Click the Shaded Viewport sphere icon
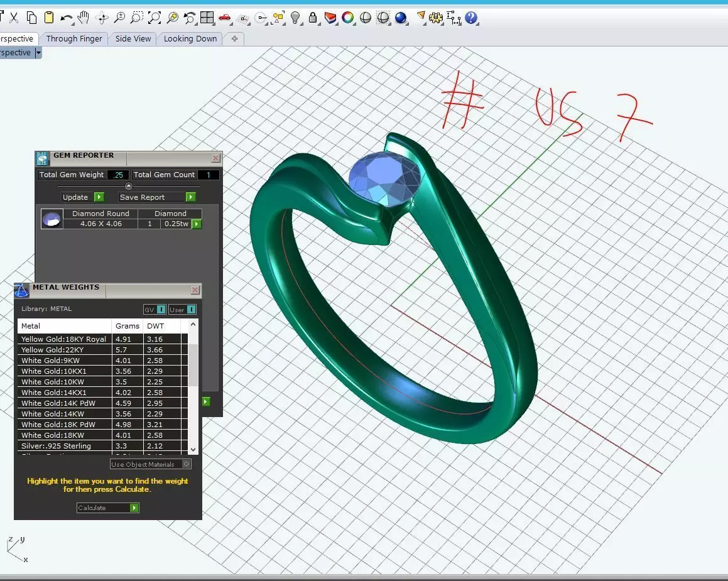The height and width of the screenshot is (581, 728). [x=366, y=18]
